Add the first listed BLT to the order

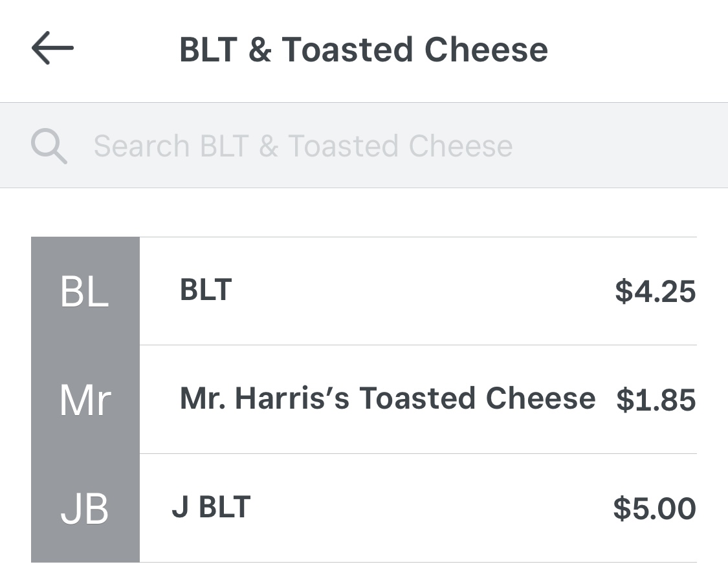pos(414,291)
